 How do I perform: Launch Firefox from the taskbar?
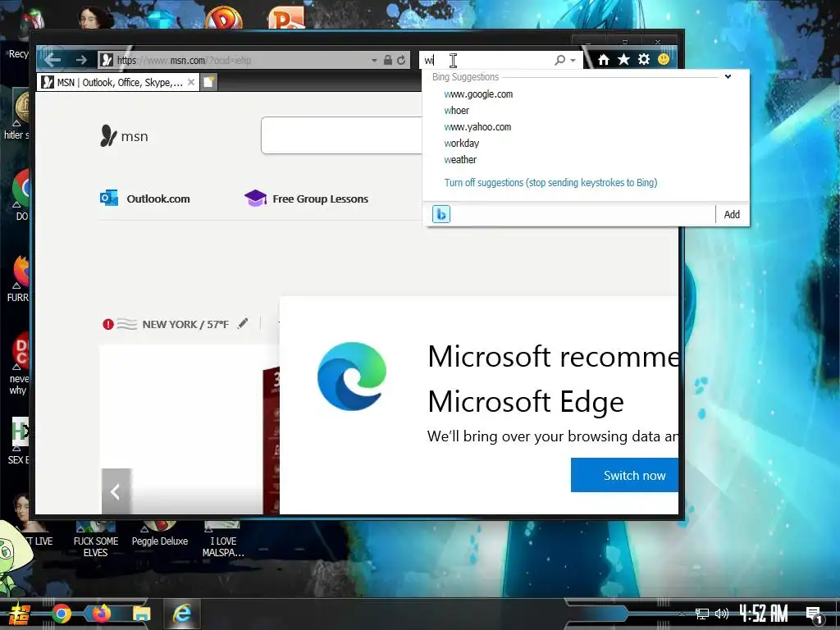tap(101, 613)
